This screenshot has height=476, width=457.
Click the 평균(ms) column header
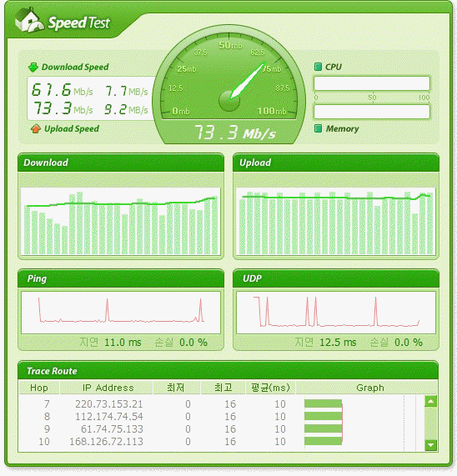click(270, 388)
